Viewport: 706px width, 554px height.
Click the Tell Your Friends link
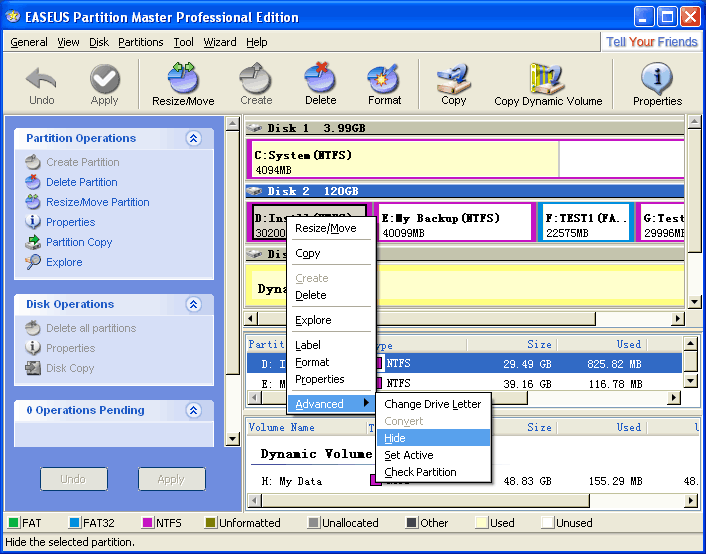[652, 42]
